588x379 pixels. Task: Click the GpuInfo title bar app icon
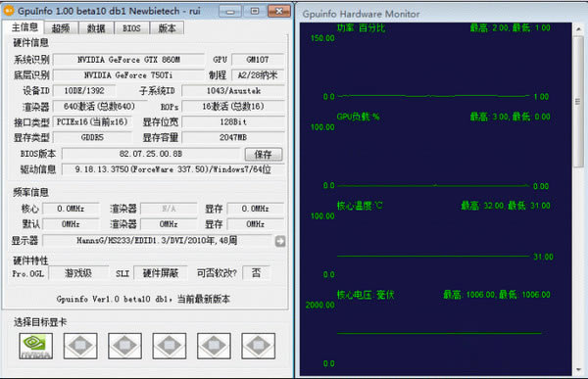9,11
